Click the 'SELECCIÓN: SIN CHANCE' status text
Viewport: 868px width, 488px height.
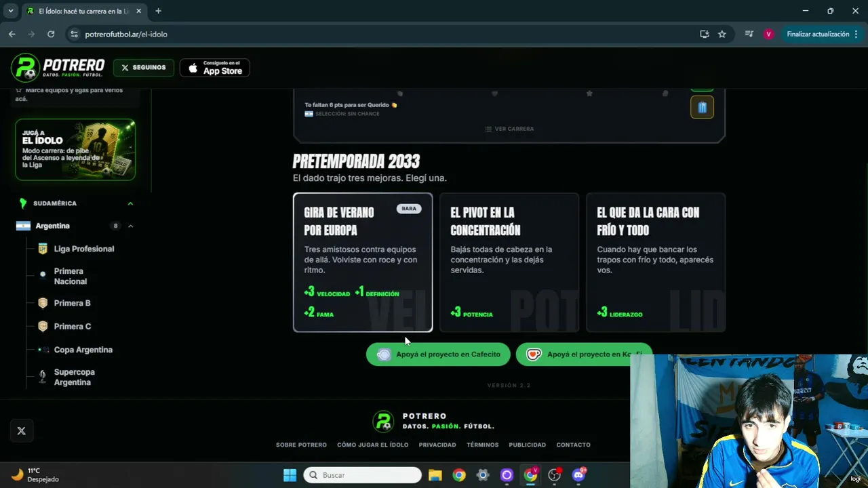click(347, 114)
